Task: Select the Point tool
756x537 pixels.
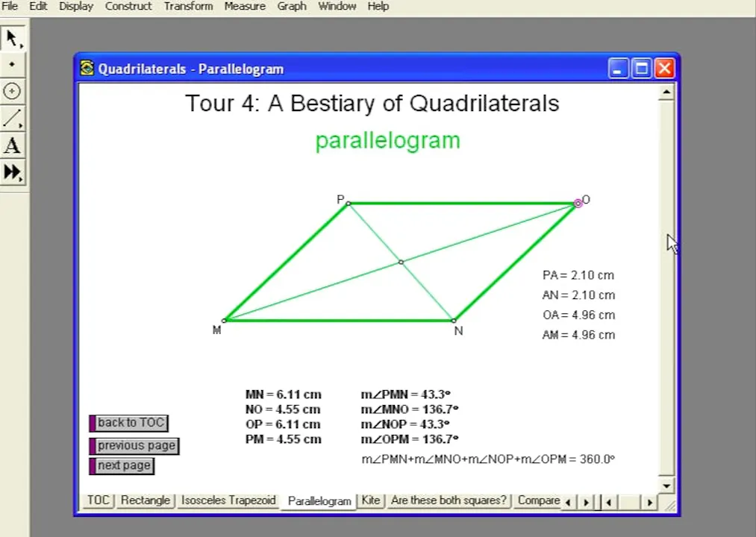Action: (x=13, y=64)
